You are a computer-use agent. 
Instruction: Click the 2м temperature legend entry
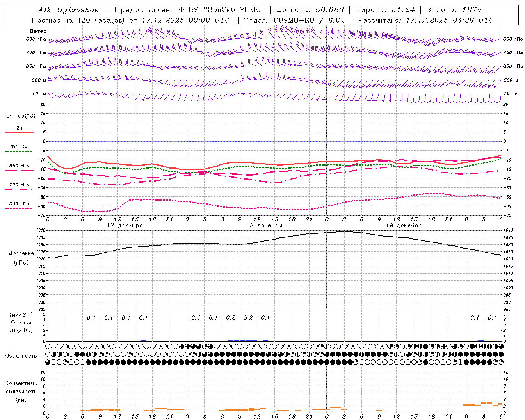tap(19, 128)
